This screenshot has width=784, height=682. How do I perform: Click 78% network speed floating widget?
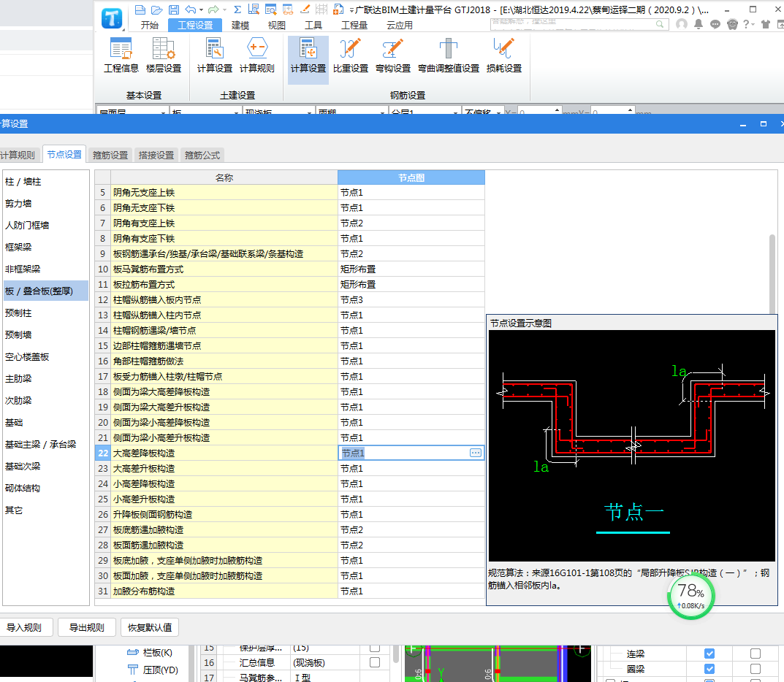[x=691, y=596]
